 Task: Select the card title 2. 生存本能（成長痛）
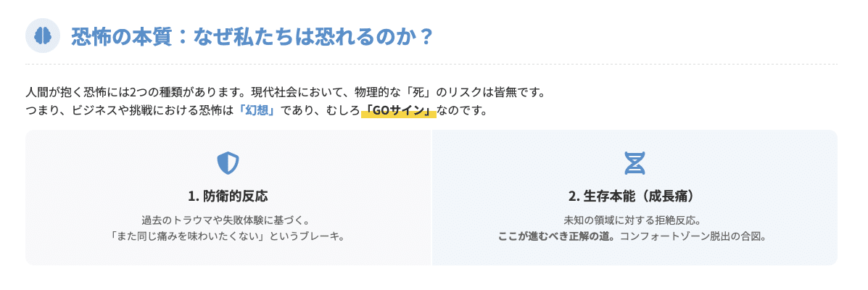(635, 196)
